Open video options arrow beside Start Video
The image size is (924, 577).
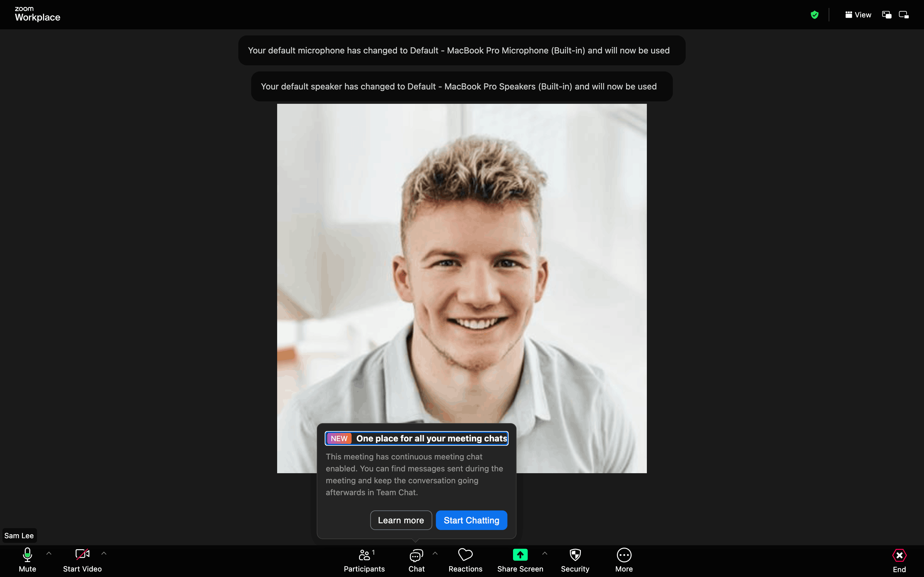[104, 553]
